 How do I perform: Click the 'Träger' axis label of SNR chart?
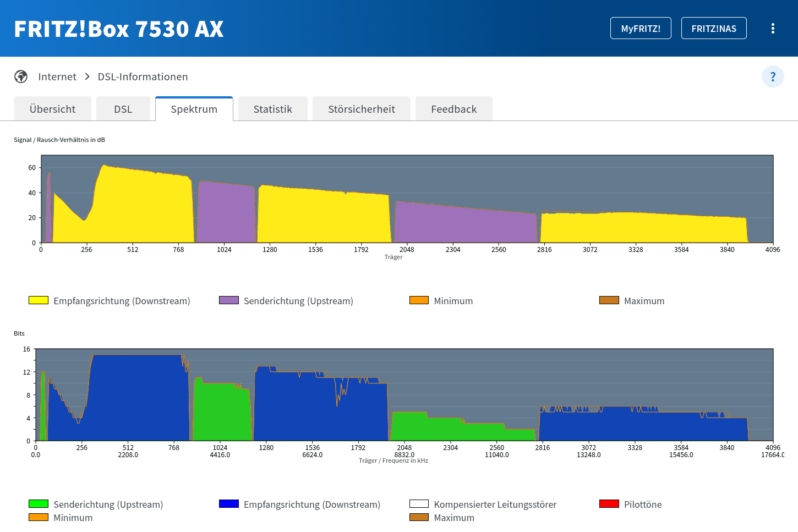click(393, 257)
